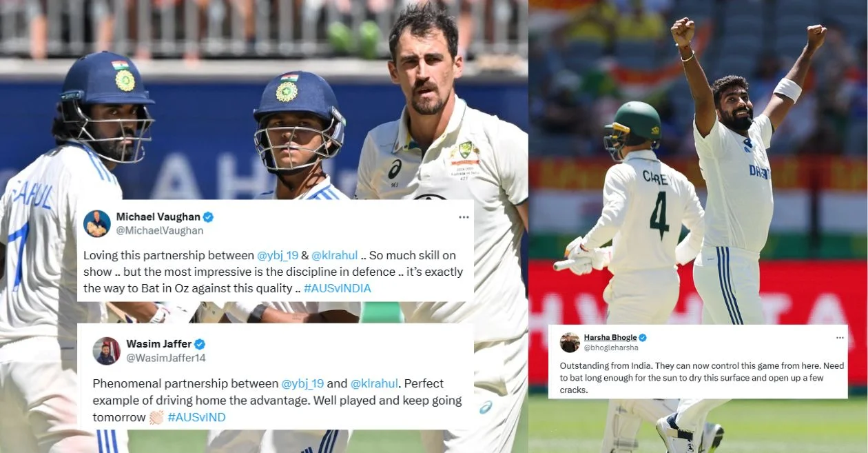The image size is (868, 453).
Task: Open more options on Michael Vaughan's tweet
Action: point(464,217)
